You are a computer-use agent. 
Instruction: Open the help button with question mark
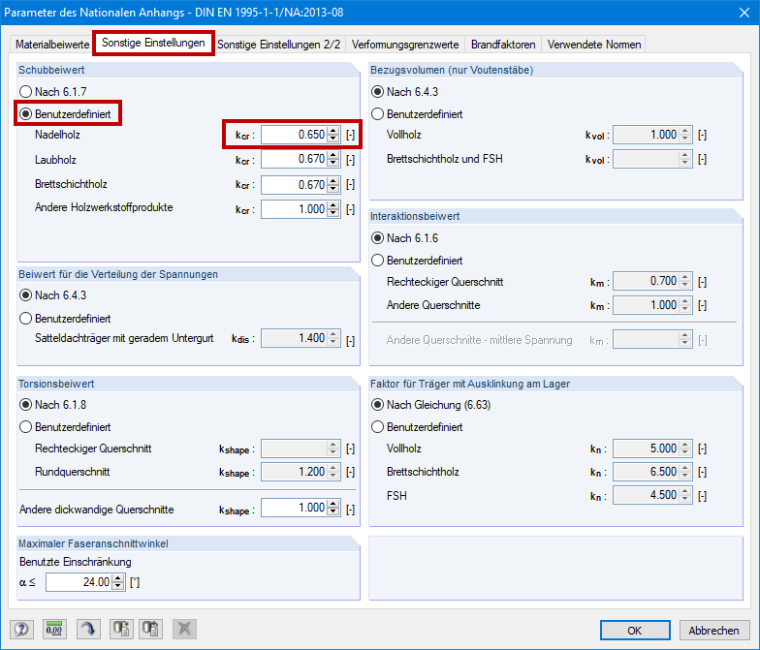coord(22,629)
